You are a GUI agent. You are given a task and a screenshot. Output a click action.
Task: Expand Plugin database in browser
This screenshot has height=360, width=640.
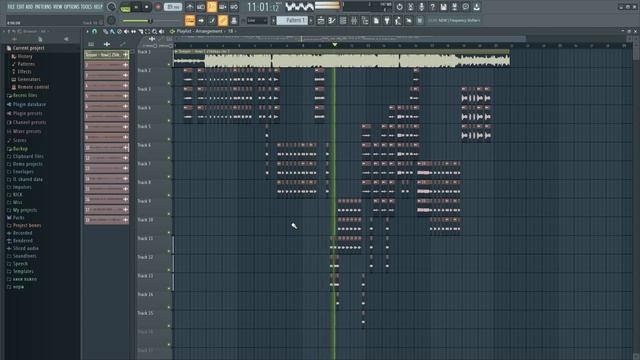(x=26, y=104)
